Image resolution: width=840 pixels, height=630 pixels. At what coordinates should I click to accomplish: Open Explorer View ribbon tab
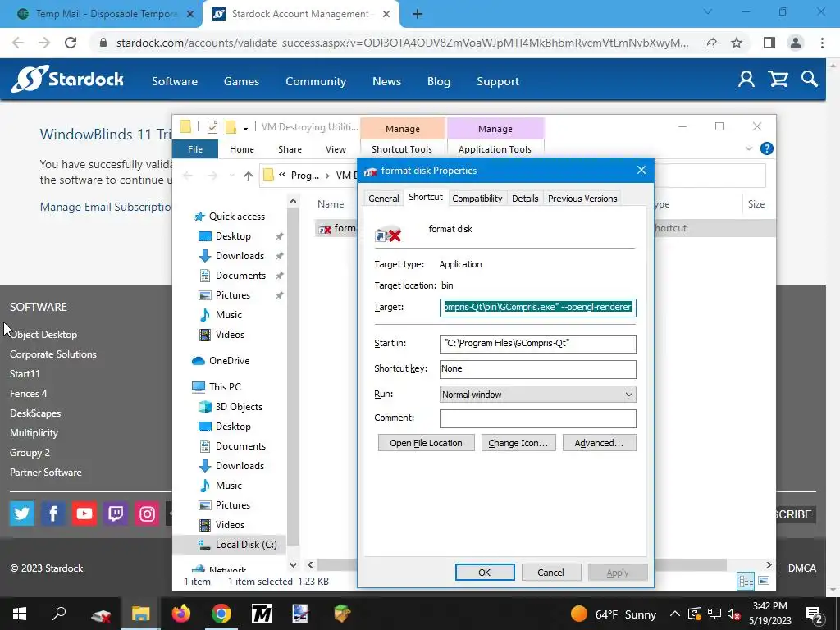tap(336, 149)
